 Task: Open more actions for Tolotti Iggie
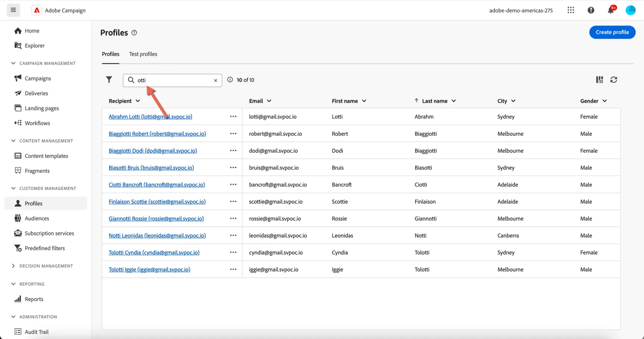(233, 270)
